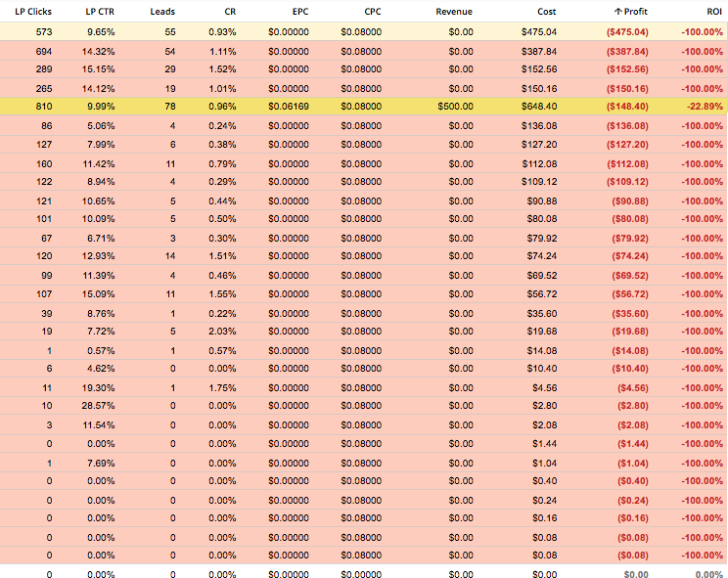This screenshot has width=728, height=578.
Task: Select the 14.12% LP CTR cell
Action: [x=98, y=89]
